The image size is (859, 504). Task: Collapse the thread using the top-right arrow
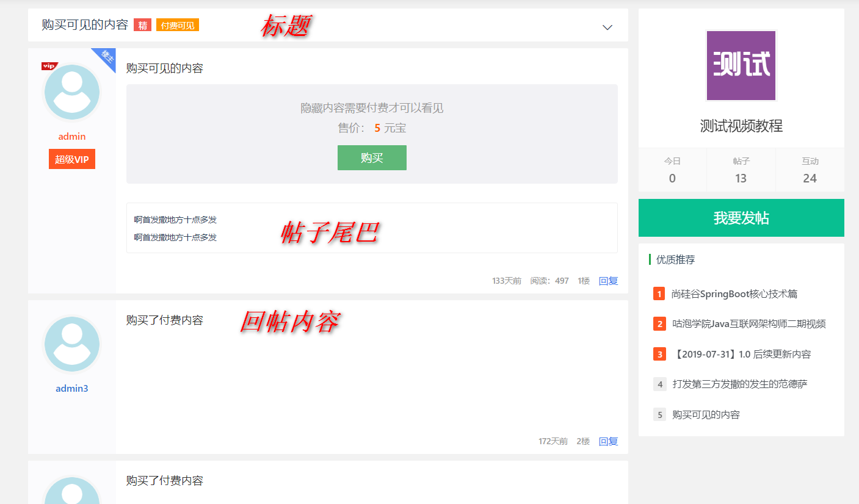click(x=607, y=27)
